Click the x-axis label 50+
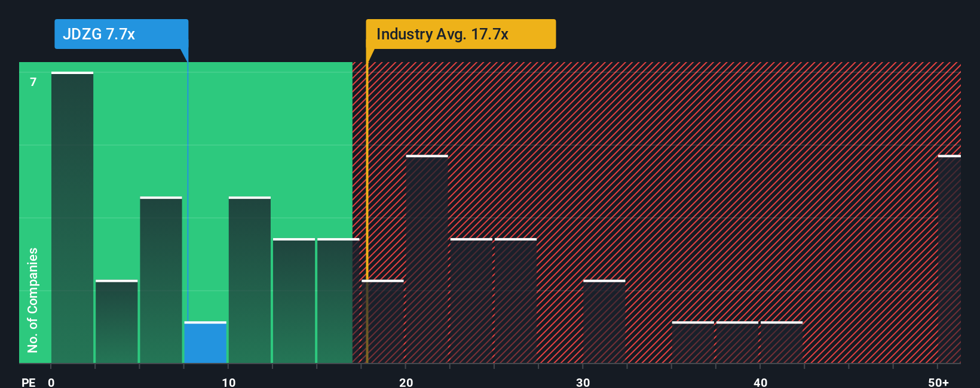Image resolution: width=980 pixels, height=388 pixels. tap(938, 382)
